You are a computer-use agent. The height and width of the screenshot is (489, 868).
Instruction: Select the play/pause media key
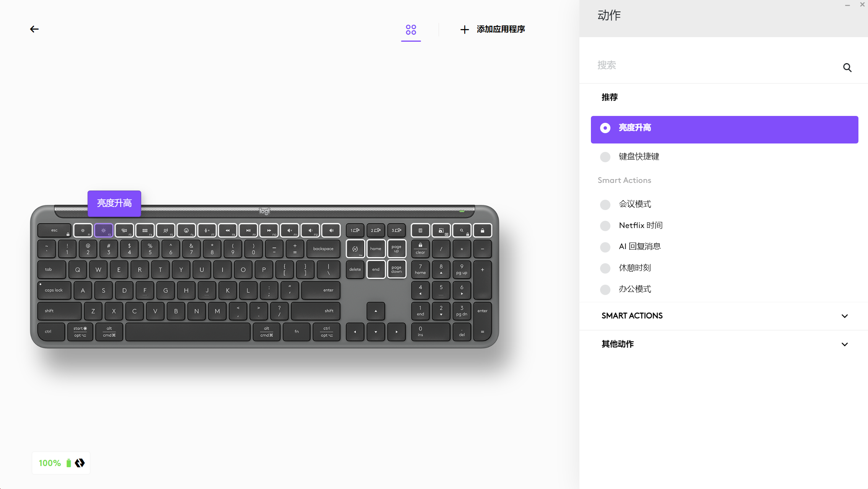pos(248,230)
